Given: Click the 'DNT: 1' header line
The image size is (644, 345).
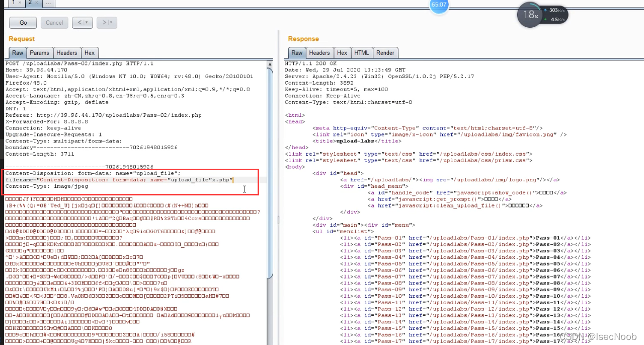Looking at the screenshot, I should point(16,109).
